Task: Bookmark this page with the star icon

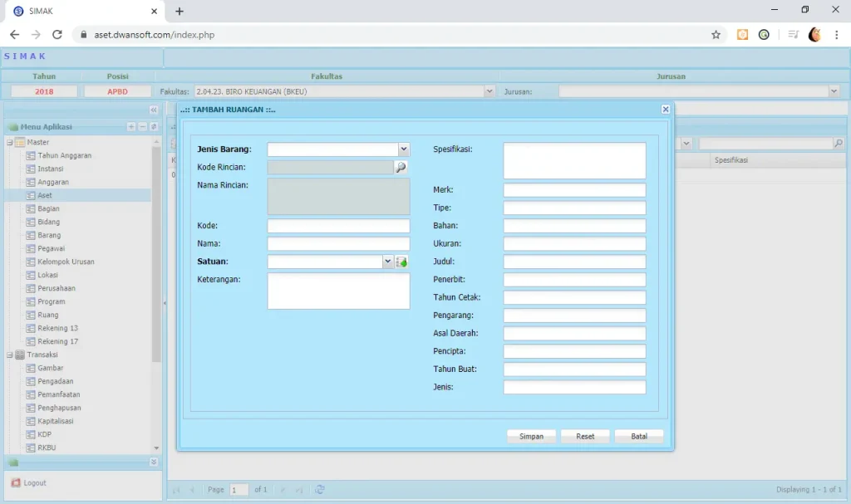Action: [716, 35]
